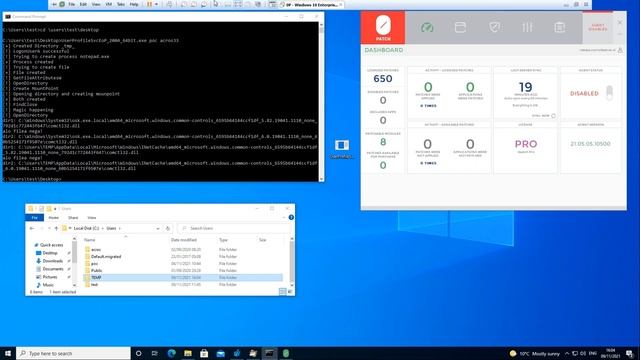The width and height of the screenshot is (640, 360).
Task: Open Microsoft Edge from taskbar
Action: (x=171, y=353)
